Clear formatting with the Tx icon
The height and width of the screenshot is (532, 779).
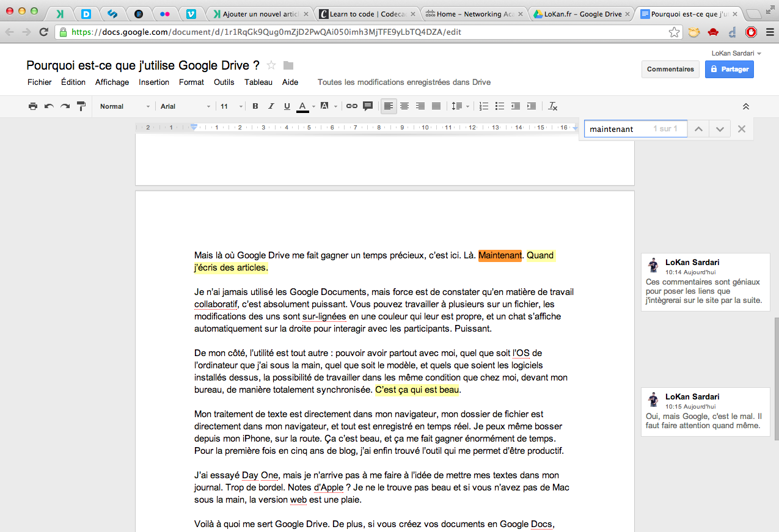552,106
